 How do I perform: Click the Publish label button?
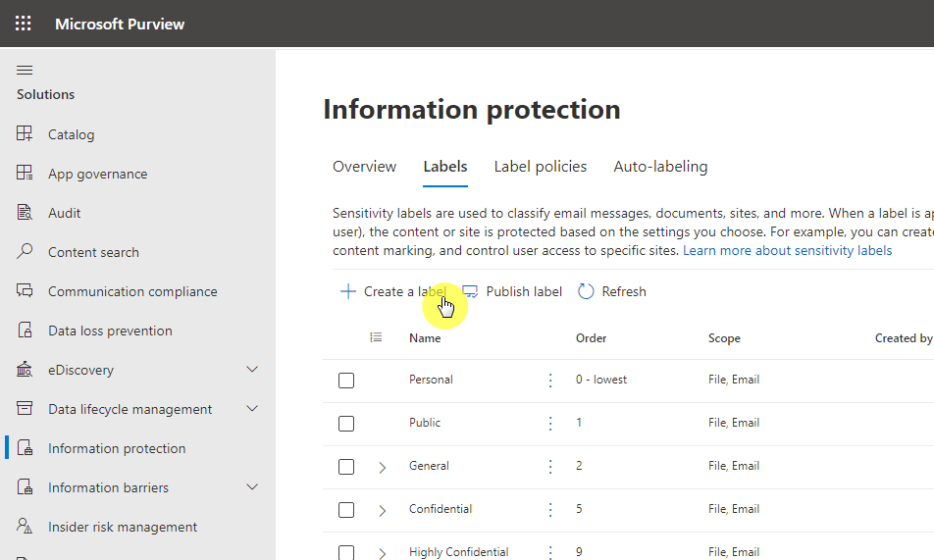point(513,291)
